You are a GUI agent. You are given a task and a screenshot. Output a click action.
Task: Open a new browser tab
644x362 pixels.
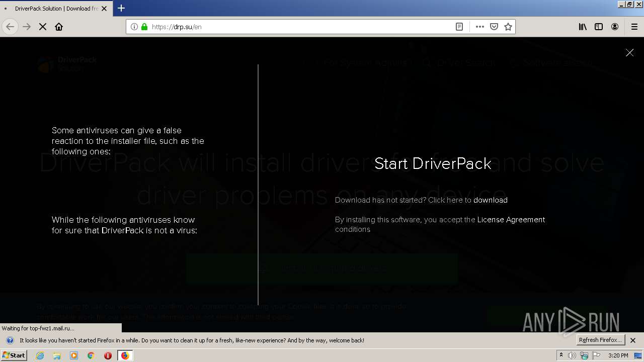click(x=121, y=8)
